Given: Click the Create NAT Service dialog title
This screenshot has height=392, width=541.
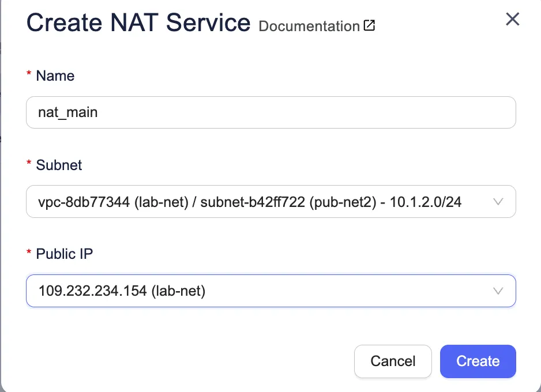Looking at the screenshot, I should 138,23.
